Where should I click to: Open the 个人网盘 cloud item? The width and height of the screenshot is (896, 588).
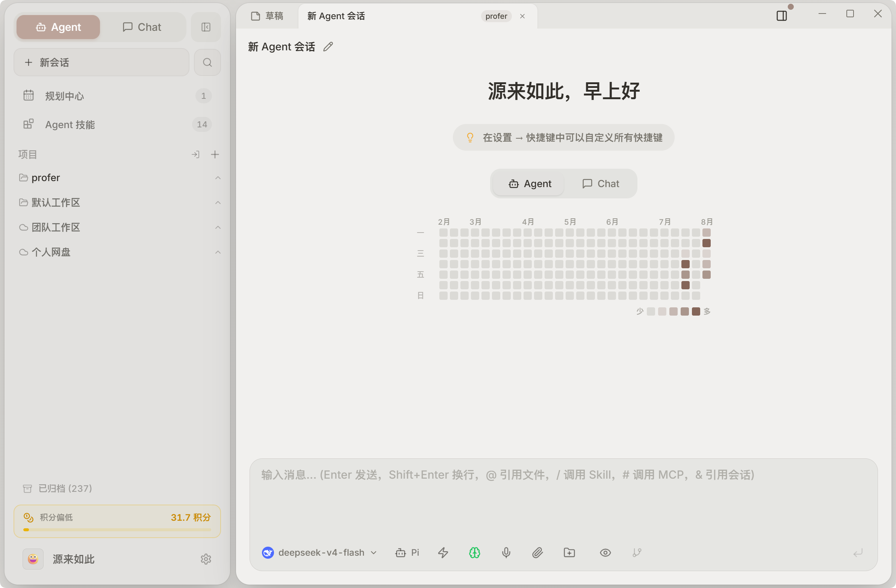click(x=44, y=252)
